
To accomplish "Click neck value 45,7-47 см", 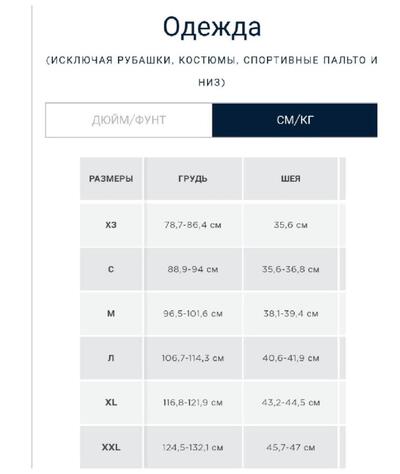I will coord(291,447).
